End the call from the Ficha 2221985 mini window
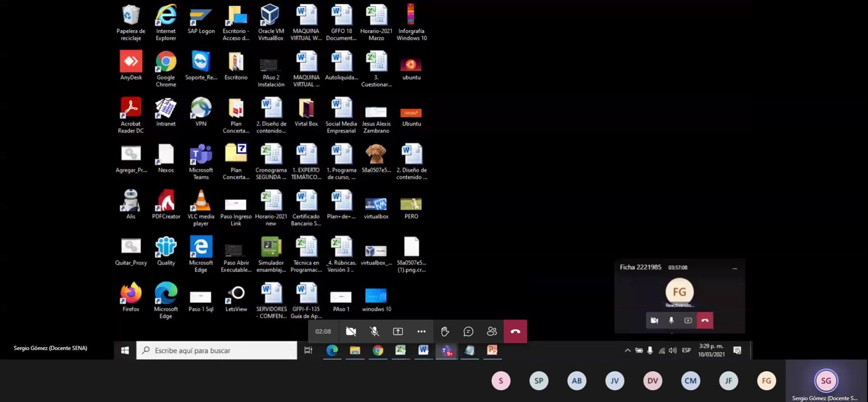Viewport: 868px width, 402px height. (705, 320)
